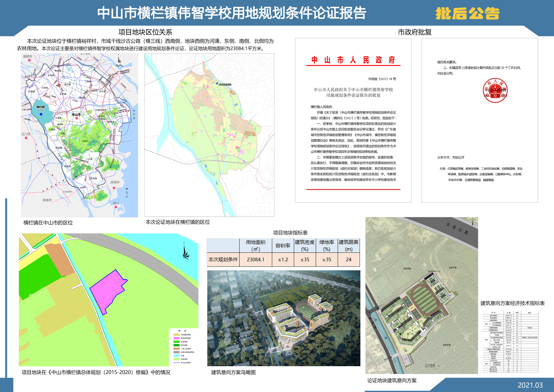Screen dimensions: 554x392
Task: Open the master plan land-use map
Action: [x=109, y=300]
